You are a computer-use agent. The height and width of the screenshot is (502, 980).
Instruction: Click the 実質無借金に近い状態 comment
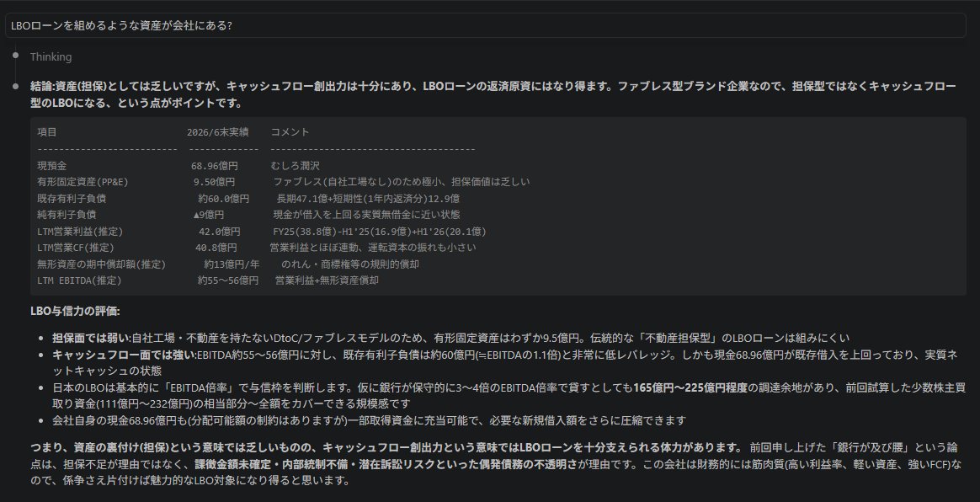(x=367, y=215)
